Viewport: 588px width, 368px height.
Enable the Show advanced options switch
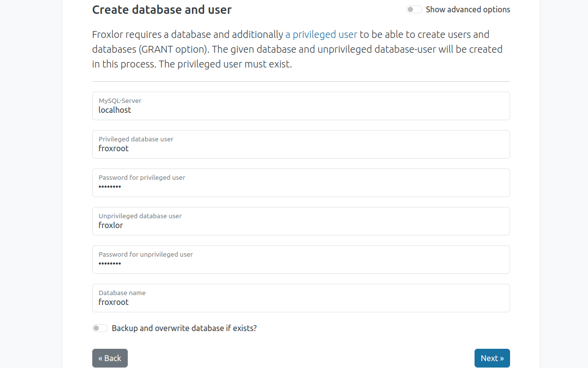[x=414, y=9]
